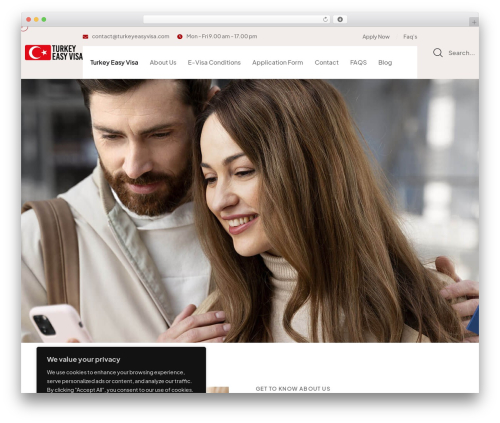Screen dimensions: 500x423
Task: Navigate to the Contact page
Action: click(x=326, y=63)
